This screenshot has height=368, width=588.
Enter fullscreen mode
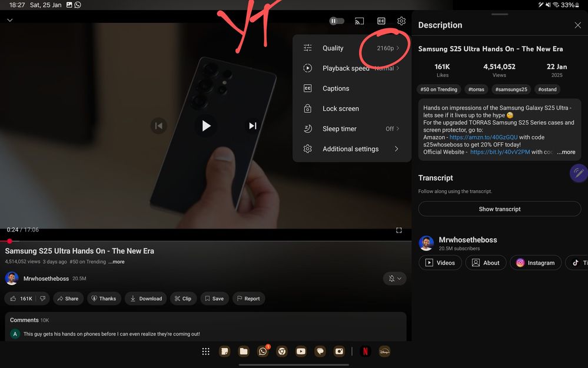(x=399, y=230)
